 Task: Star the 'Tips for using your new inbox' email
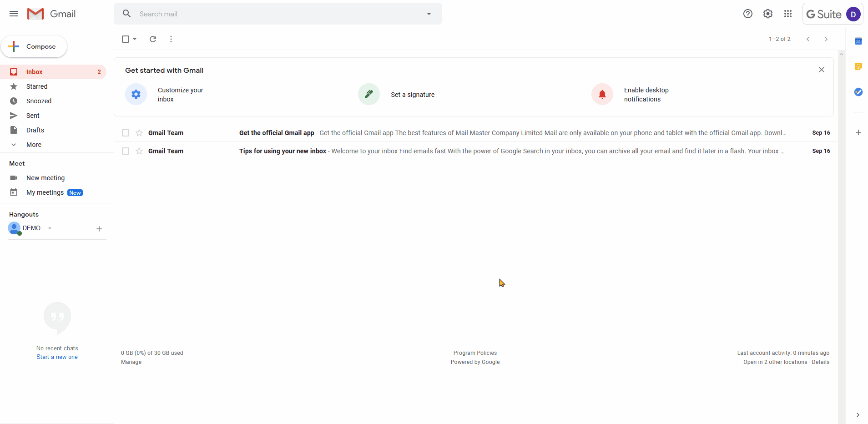[x=139, y=151]
